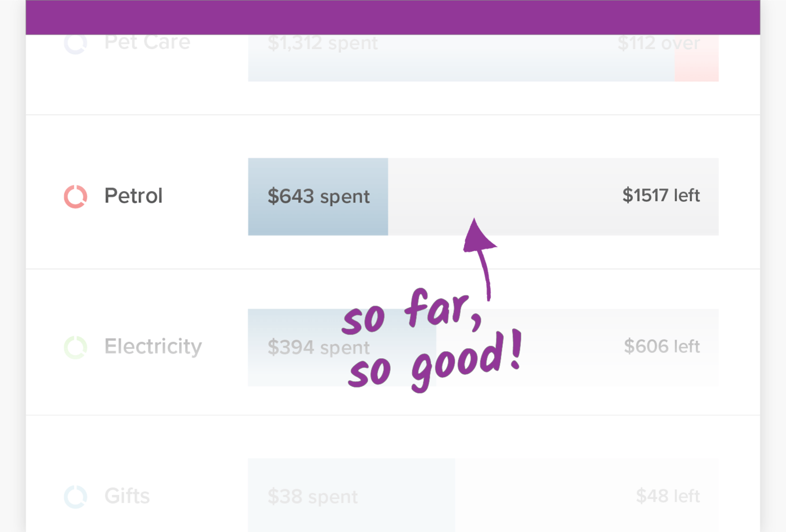
Task: Click the $643 spent Petrol bar
Action: pyautogui.click(x=318, y=196)
